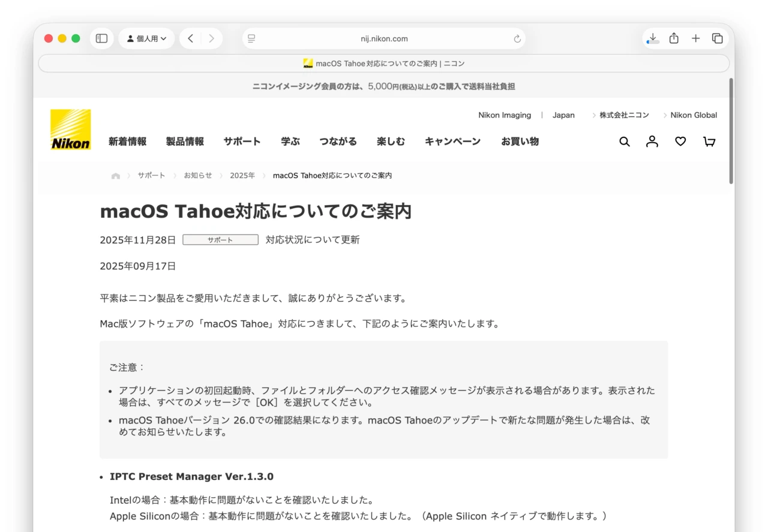Show all tabs with the tab overview icon
This screenshot has height=532, width=768.
(x=717, y=38)
